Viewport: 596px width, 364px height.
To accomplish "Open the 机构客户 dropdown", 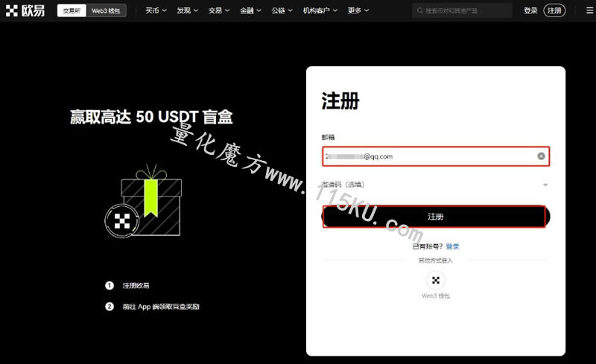I will point(320,10).
